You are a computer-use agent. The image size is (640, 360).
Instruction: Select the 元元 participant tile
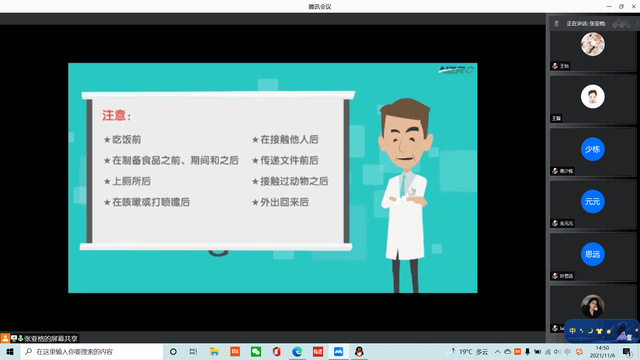[x=592, y=204]
